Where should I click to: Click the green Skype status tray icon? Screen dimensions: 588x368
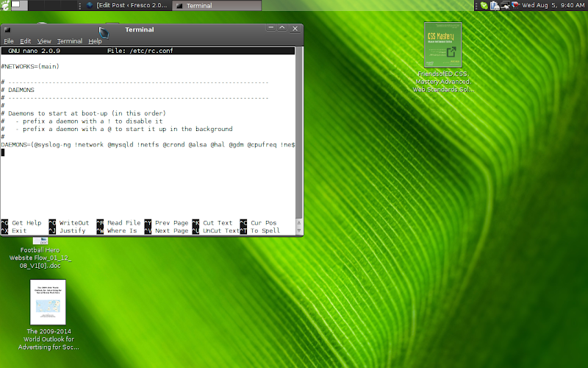pos(484,5)
